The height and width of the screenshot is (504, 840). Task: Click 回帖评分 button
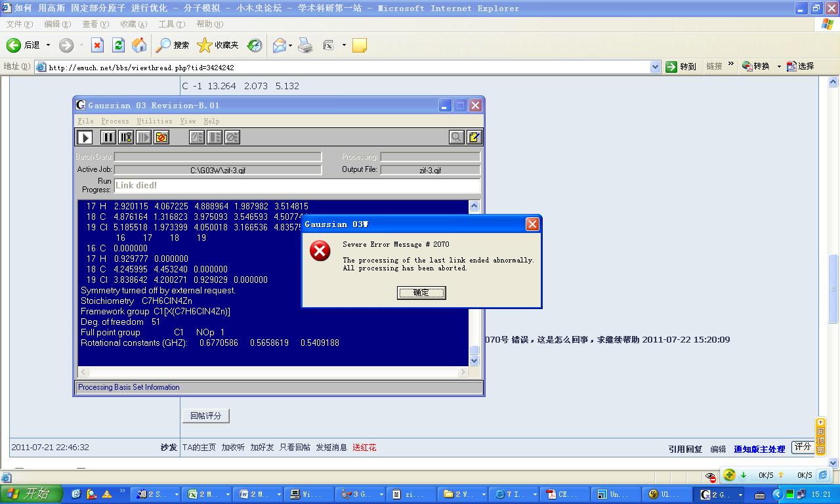205,415
